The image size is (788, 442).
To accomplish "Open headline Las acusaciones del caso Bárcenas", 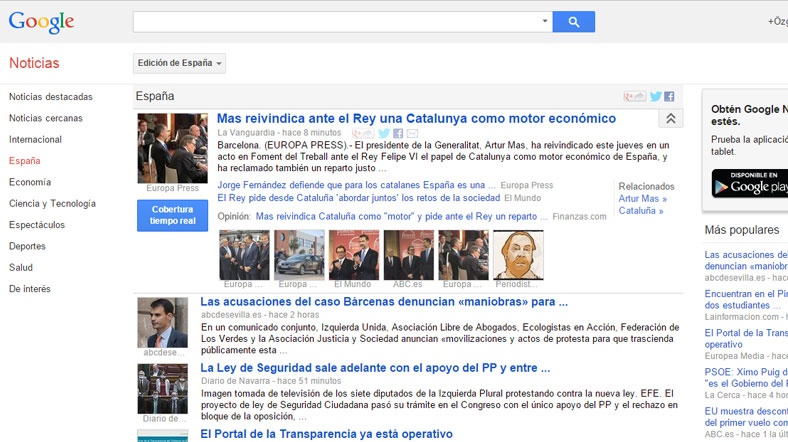I will click(384, 302).
